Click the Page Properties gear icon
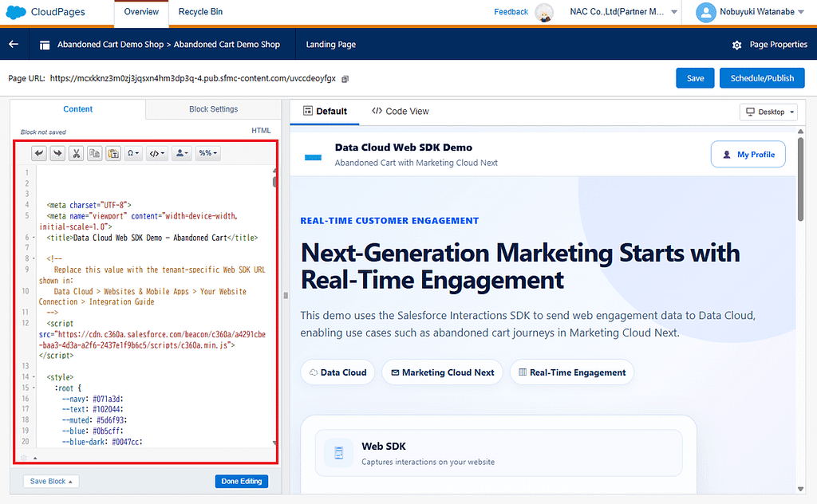This screenshot has width=817, height=504. [736, 45]
